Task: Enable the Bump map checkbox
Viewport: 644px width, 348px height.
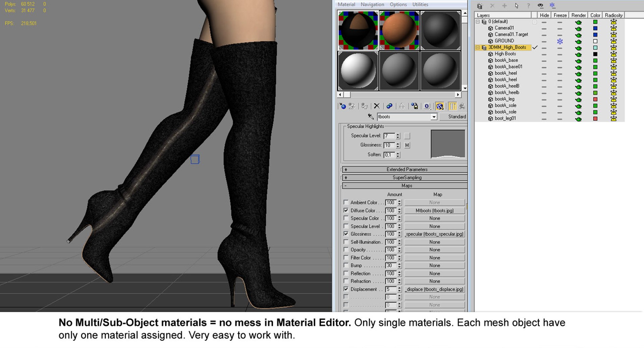Action: click(346, 266)
